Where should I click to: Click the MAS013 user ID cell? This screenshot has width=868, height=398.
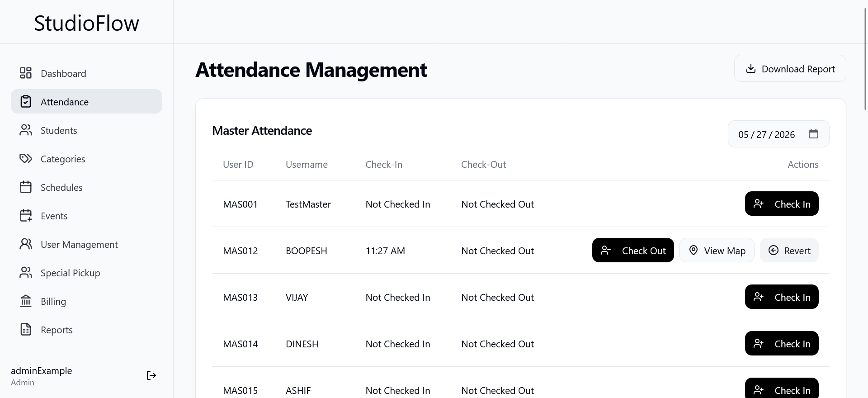point(240,297)
